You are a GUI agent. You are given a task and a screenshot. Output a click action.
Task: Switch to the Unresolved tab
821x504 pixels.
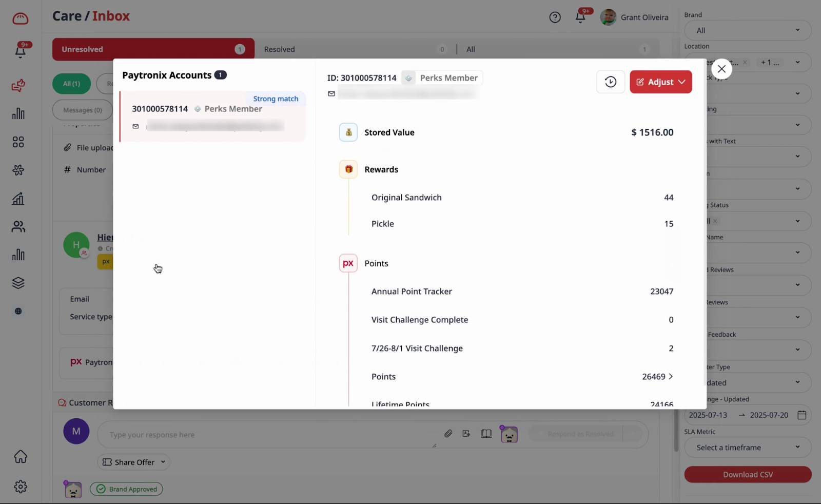153,49
